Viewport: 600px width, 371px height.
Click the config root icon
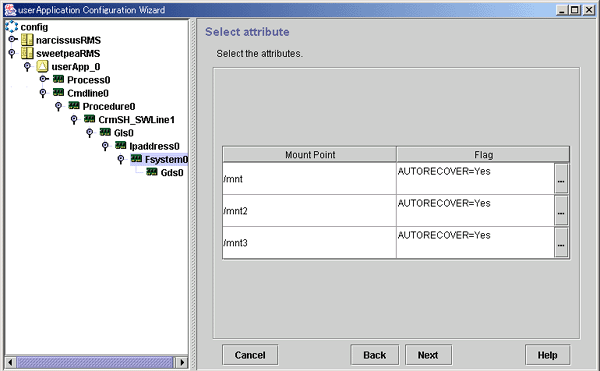coord(11,26)
